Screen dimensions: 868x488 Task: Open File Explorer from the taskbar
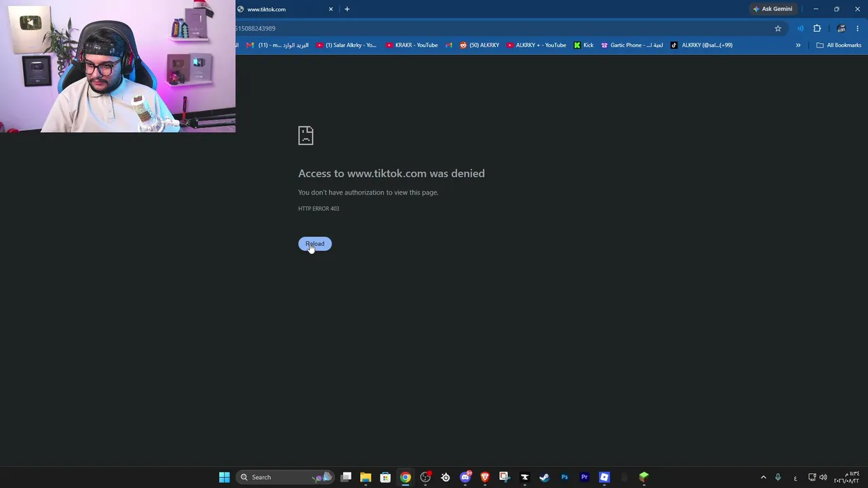pos(366,477)
